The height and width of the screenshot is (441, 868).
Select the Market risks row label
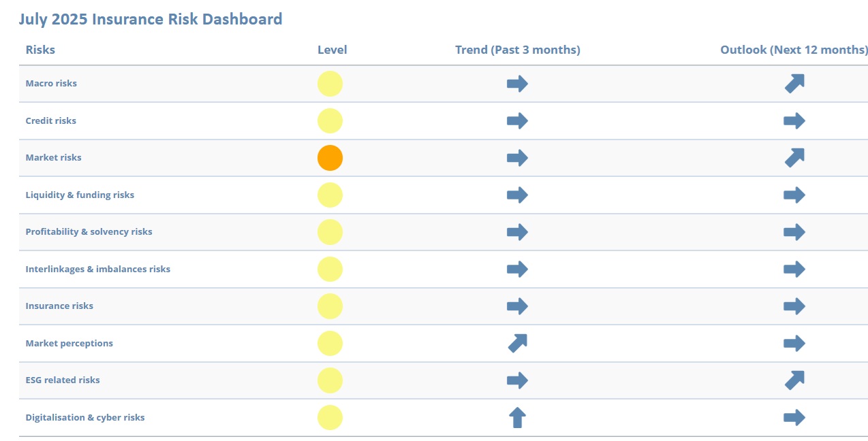pyautogui.click(x=53, y=158)
